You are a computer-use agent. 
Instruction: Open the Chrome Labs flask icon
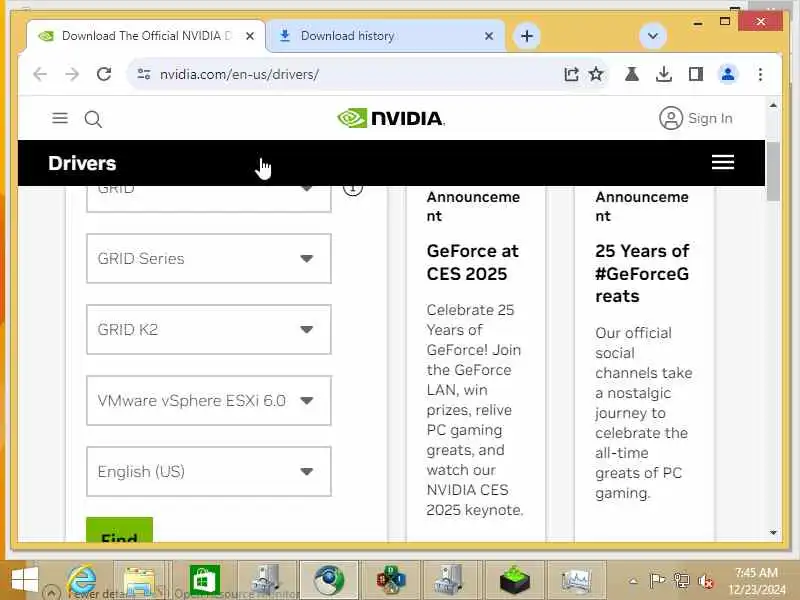click(632, 74)
